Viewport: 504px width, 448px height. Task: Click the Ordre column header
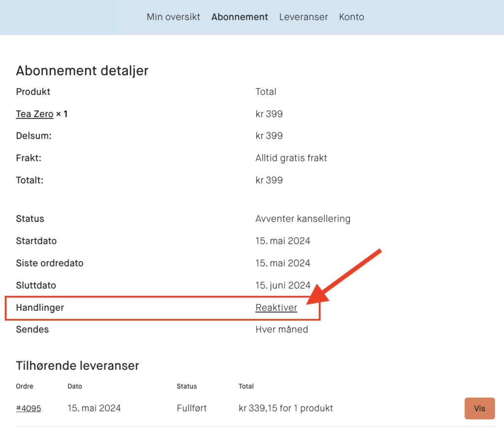pyautogui.click(x=25, y=387)
